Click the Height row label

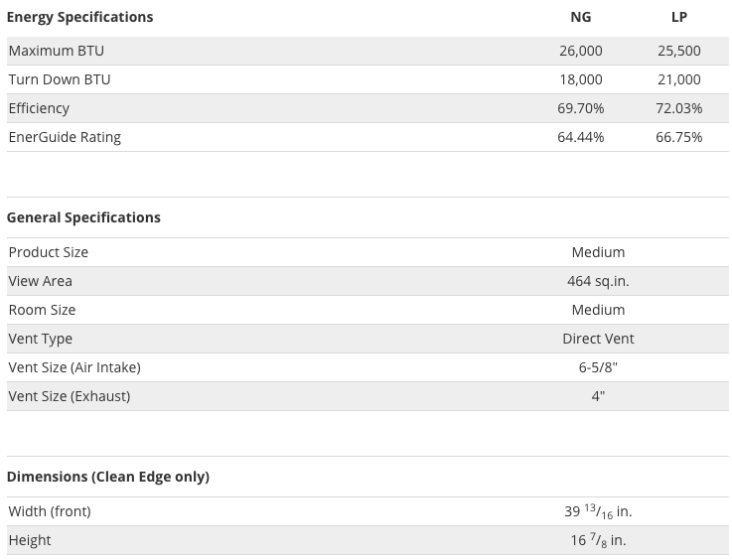click(x=30, y=540)
